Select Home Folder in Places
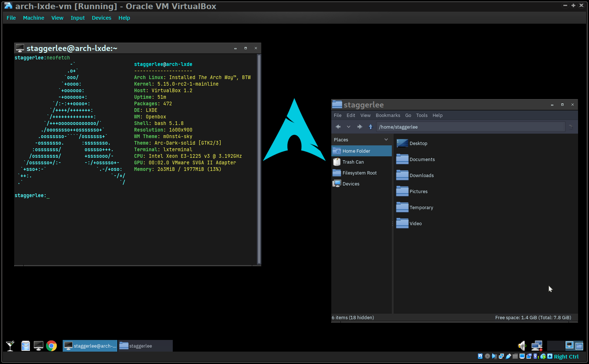Viewport: 589px width, 364px height. coord(362,151)
